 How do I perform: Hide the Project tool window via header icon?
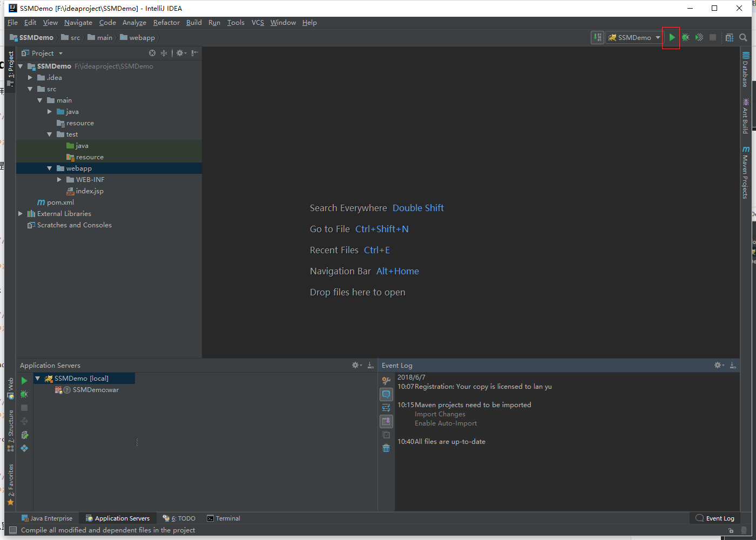[x=195, y=53]
